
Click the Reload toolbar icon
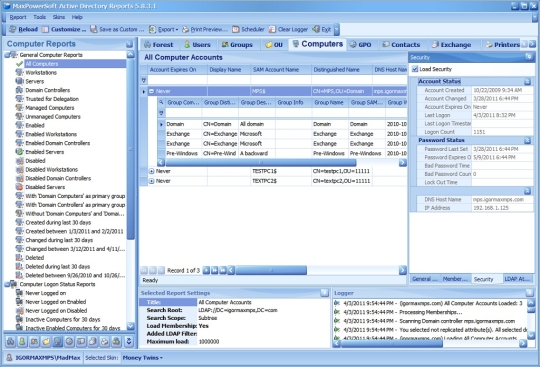(23, 29)
